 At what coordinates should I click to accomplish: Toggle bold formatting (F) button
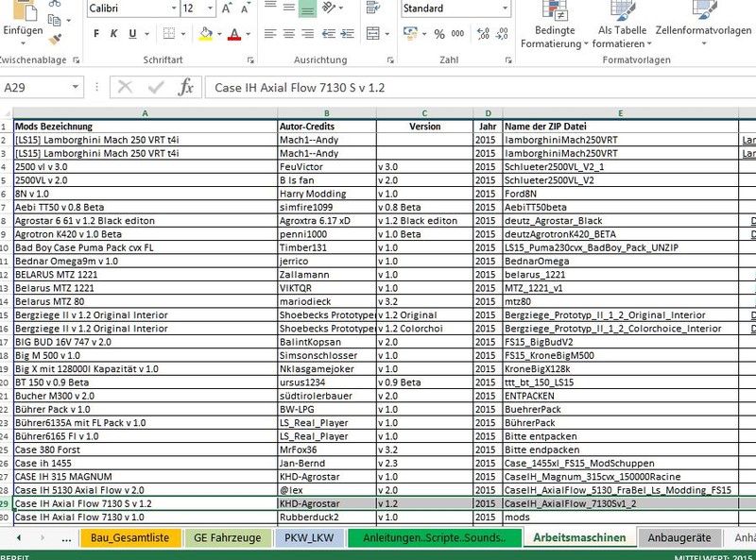click(96, 35)
